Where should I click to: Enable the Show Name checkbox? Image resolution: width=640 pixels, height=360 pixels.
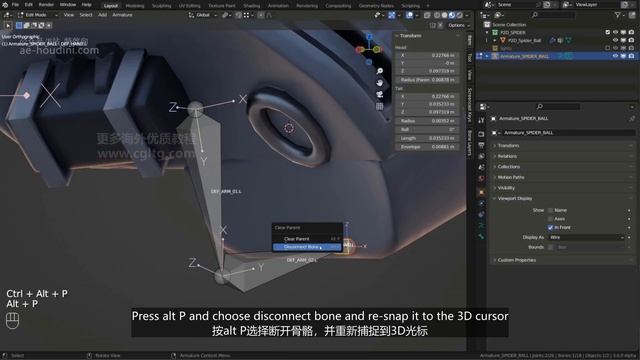click(x=551, y=210)
